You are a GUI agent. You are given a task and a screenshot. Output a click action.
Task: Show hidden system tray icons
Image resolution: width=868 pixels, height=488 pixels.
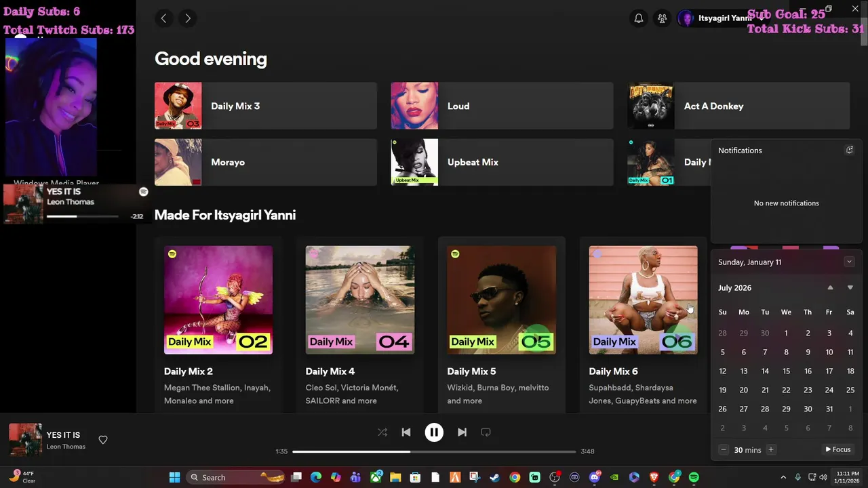(783, 477)
